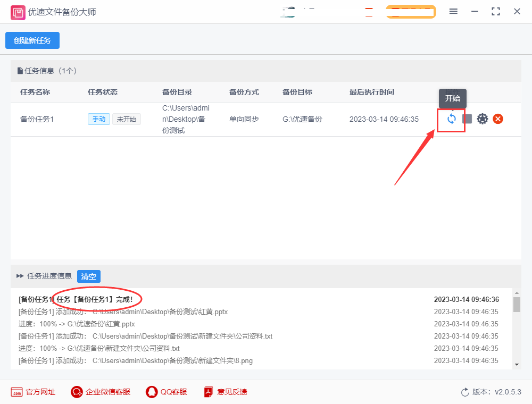Open enterprise WeChat customer service
The width and height of the screenshot is (532, 404).
tap(77, 392)
